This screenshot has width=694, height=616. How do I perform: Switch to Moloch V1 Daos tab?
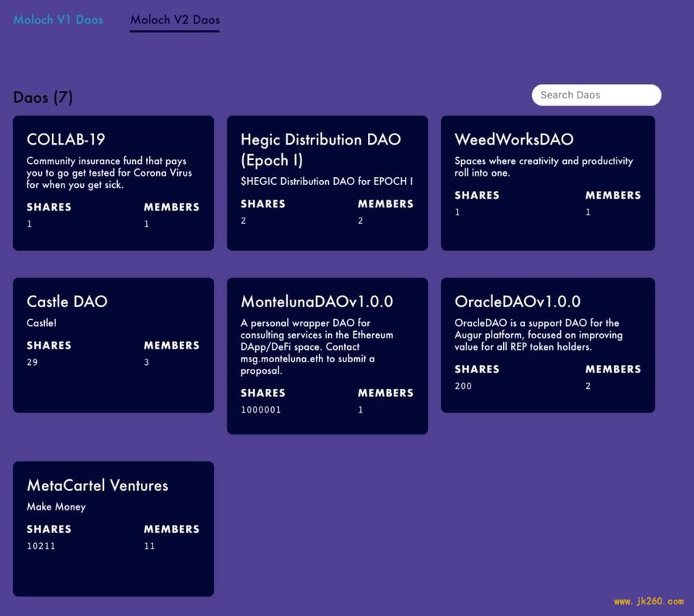click(58, 20)
